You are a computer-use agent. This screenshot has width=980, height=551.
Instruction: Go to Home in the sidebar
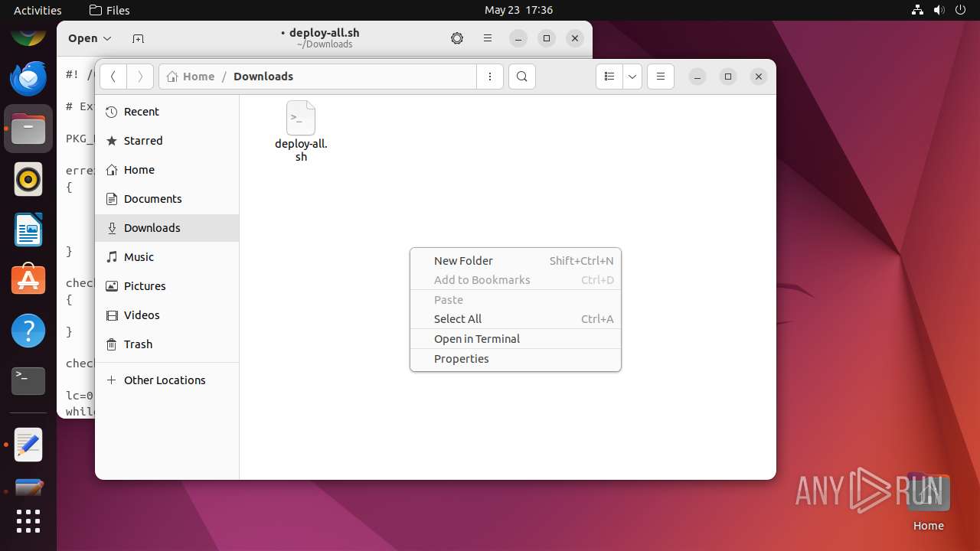(x=167, y=170)
